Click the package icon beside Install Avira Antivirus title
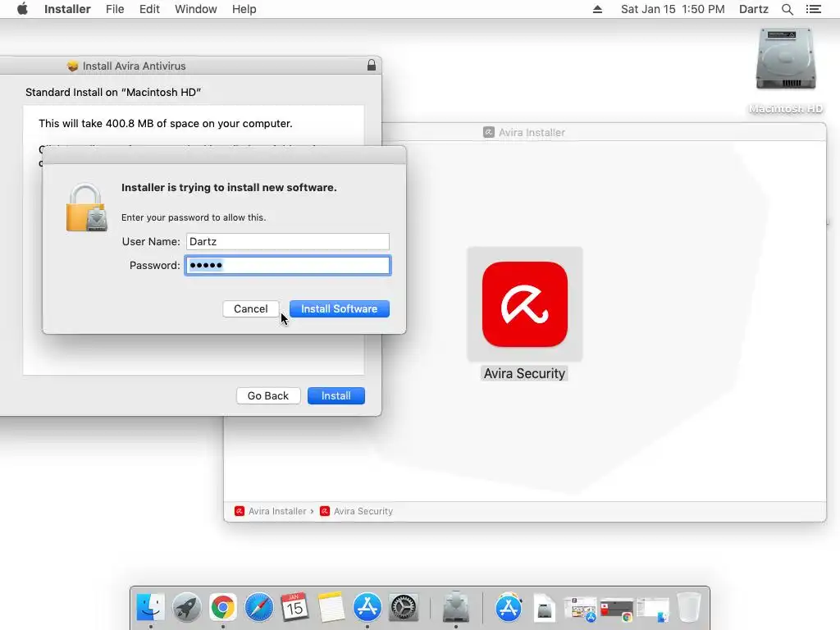This screenshot has width=840, height=630. (x=73, y=66)
